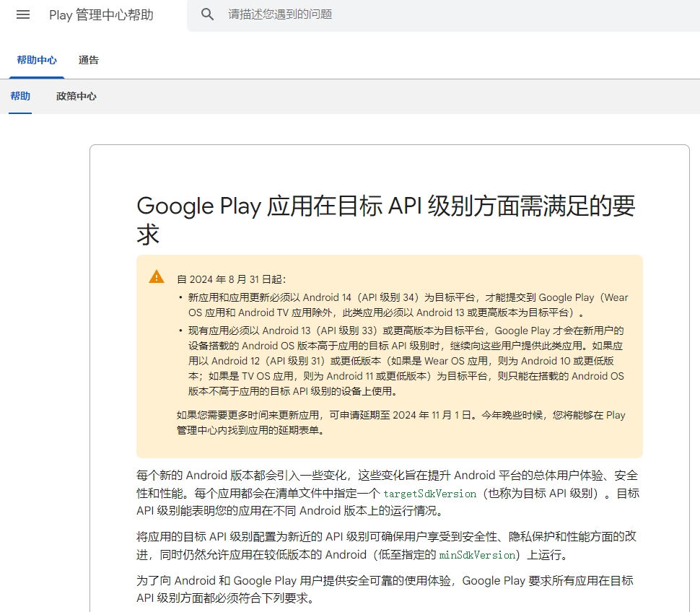Click the paragraph starting 为了向 Android 和 Google Play

click(x=385, y=589)
